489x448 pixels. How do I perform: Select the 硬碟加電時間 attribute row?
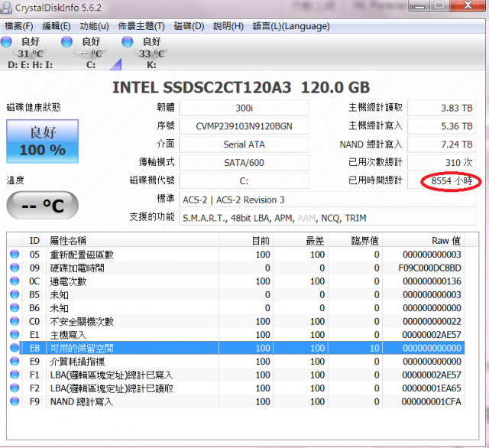[236, 268]
